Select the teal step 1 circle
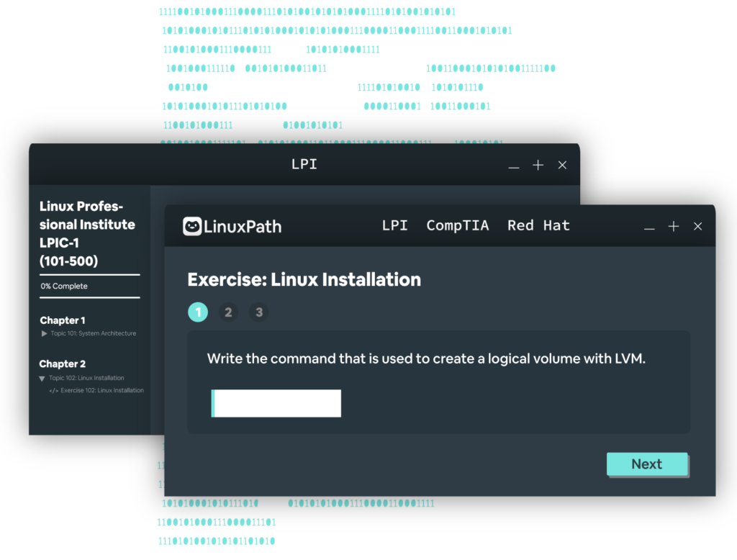 pyautogui.click(x=198, y=312)
